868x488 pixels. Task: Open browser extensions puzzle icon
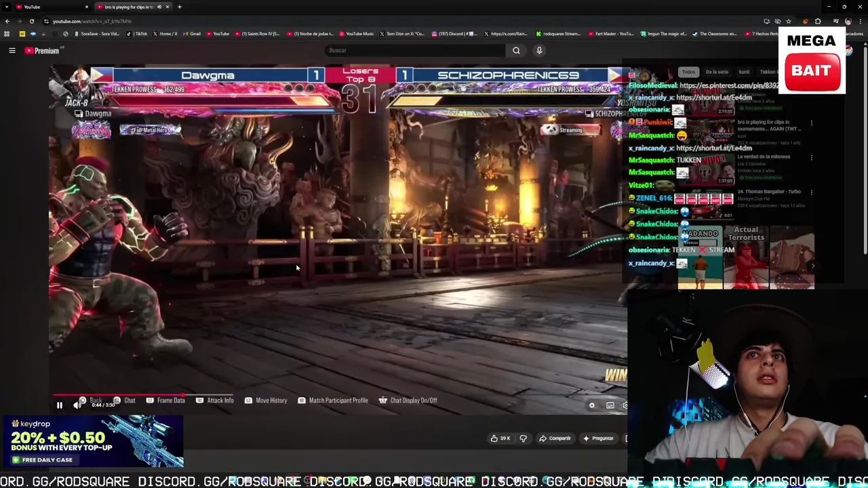(818, 21)
